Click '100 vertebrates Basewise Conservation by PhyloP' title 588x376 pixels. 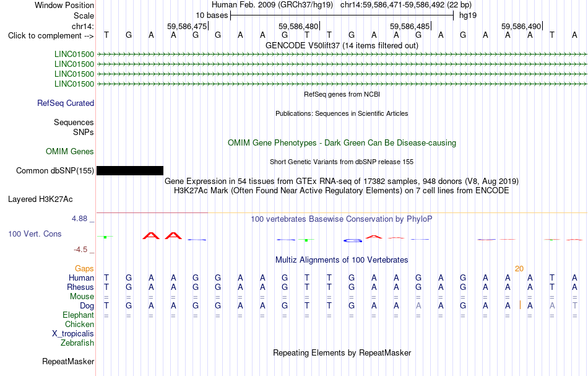[x=342, y=219]
